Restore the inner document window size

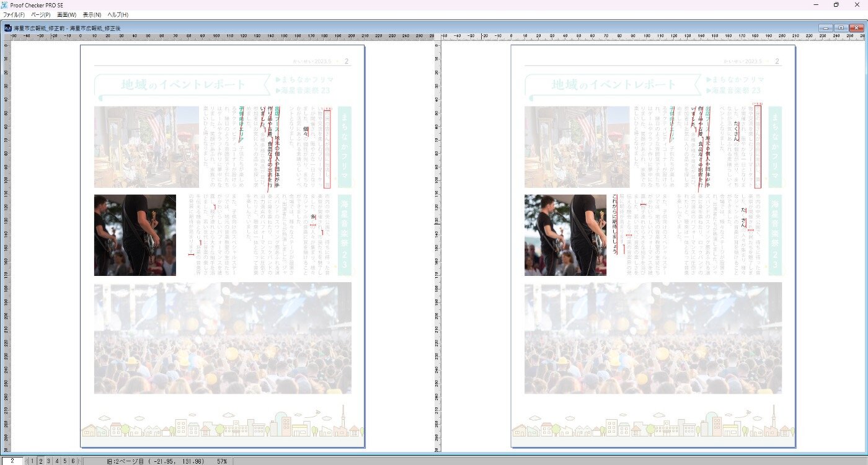pyautogui.click(x=841, y=28)
